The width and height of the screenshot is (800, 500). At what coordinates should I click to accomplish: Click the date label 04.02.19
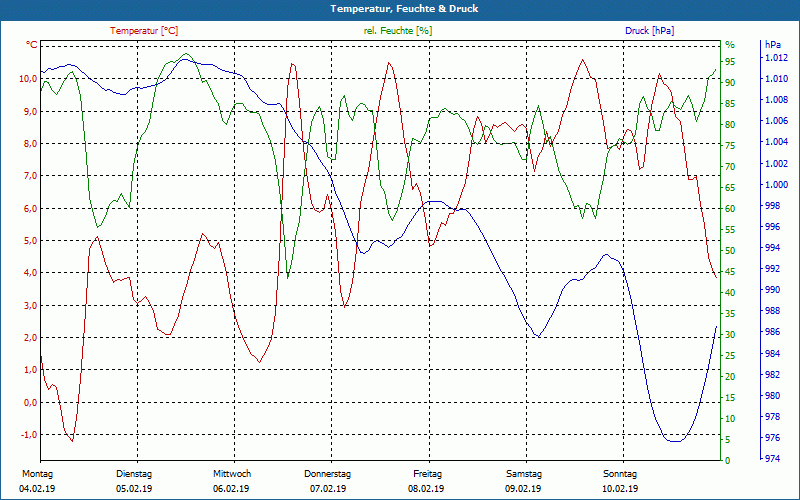(x=37, y=489)
